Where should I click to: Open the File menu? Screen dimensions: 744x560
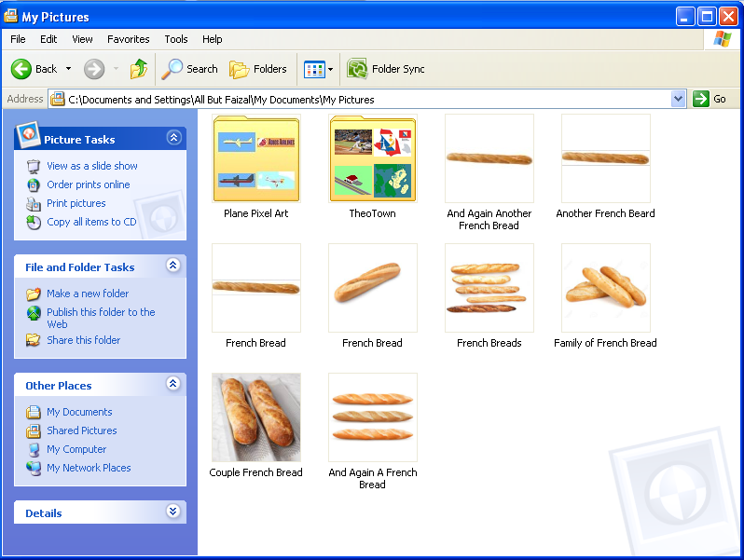tap(18, 39)
